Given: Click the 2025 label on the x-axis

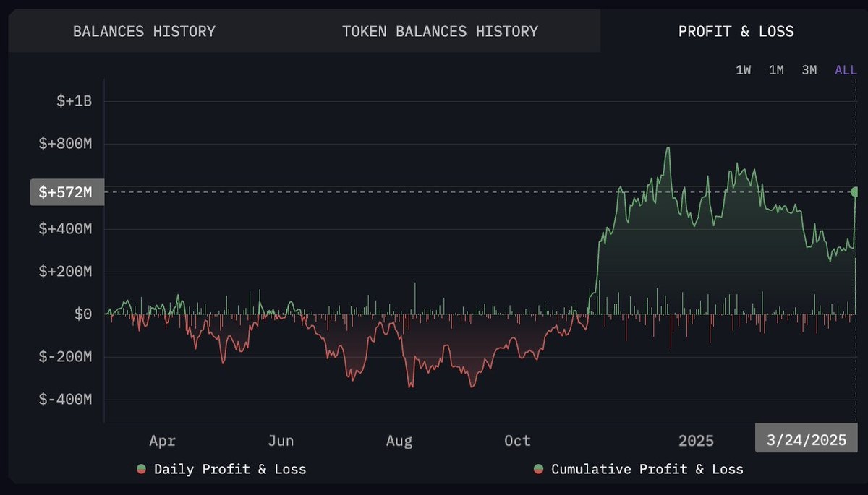Looking at the screenshot, I should tap(696, 441).
